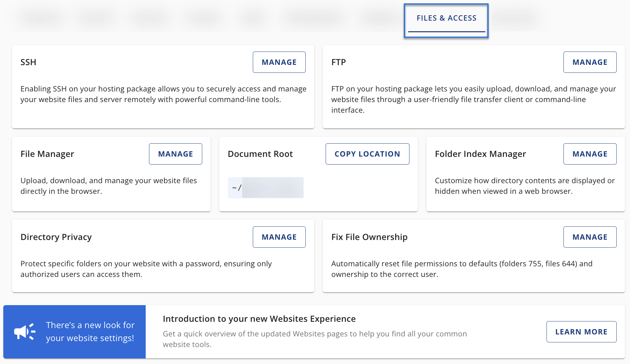Click MANAGE in the FTP card
The image size is (630, 364).
click(590, 62)
